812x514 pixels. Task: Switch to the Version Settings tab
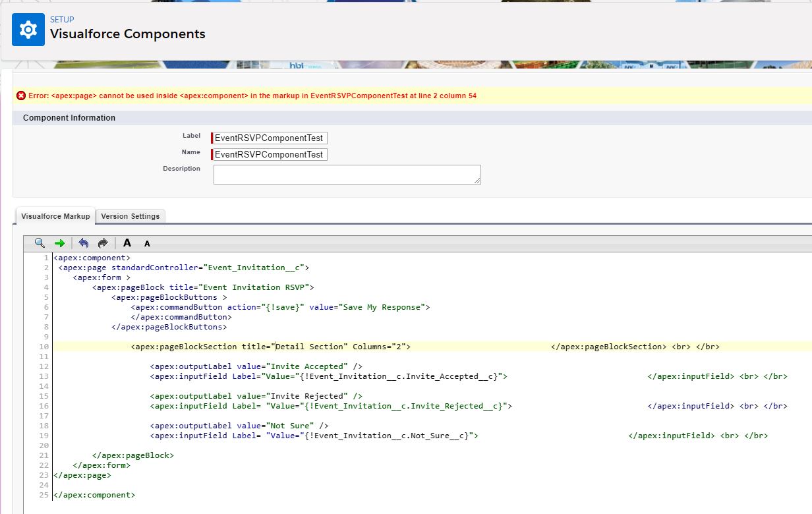pos(130,216)
